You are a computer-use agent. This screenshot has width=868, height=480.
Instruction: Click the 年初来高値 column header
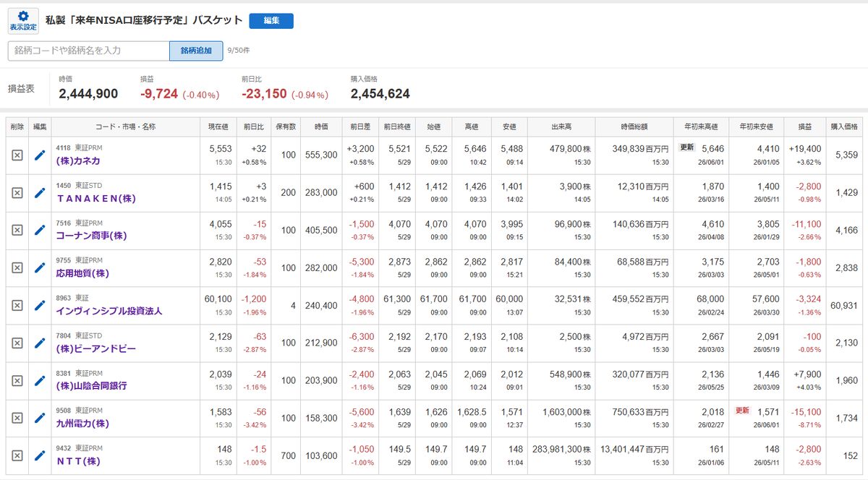(702, 127)
